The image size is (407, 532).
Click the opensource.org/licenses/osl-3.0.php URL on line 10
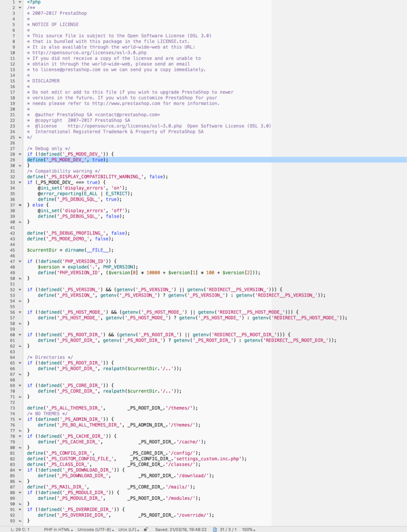tap(89, 53)
